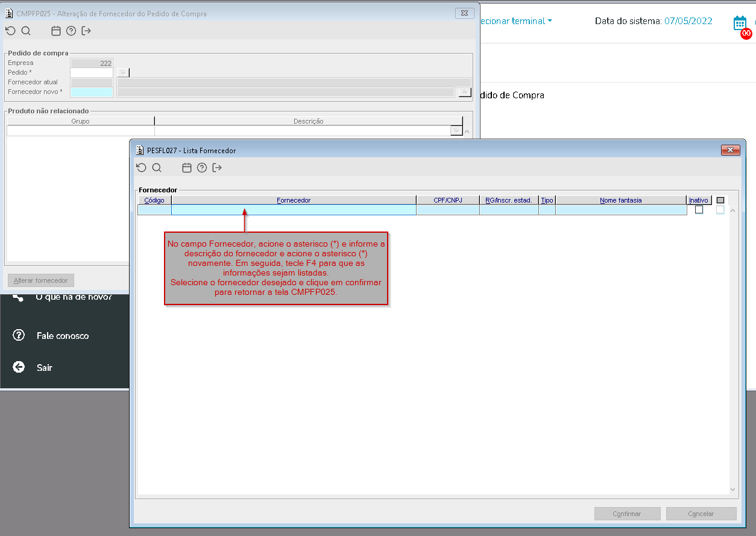Open the calendar icon in Lista Fornecedor toolbar
Screen dimensions: 756x536
tap(187, 168)
